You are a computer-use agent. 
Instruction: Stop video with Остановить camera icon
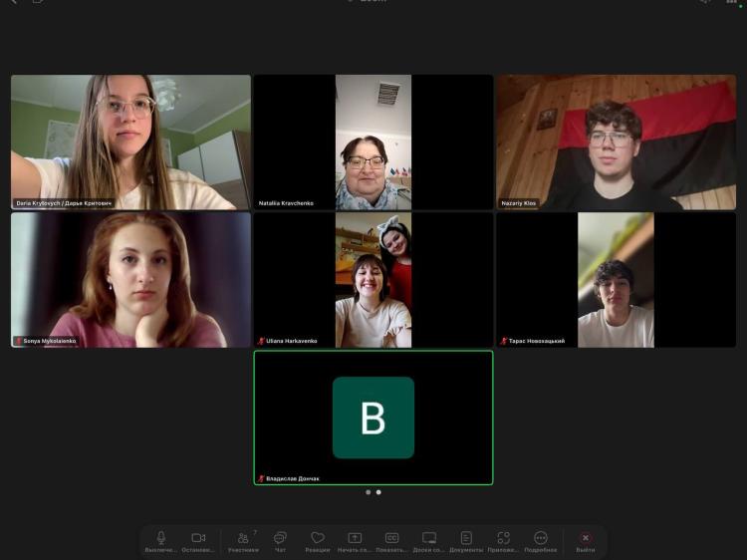[x=198, y=541]
